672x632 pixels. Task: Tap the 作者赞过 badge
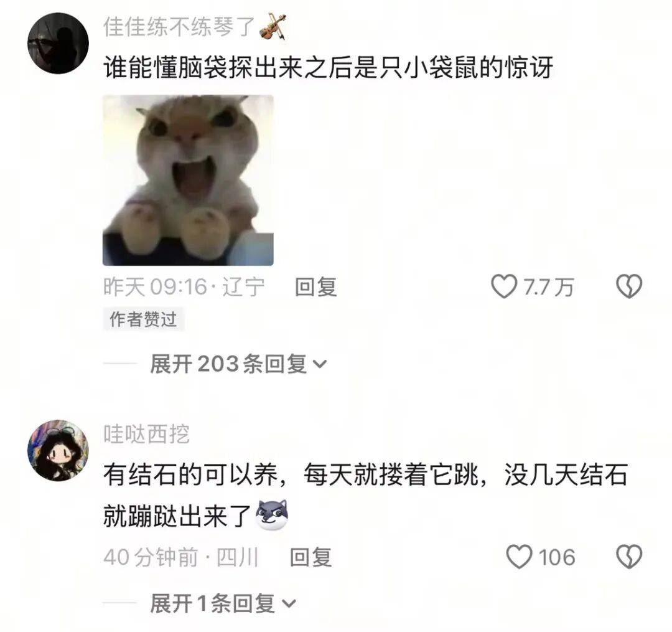pos(143,319)
